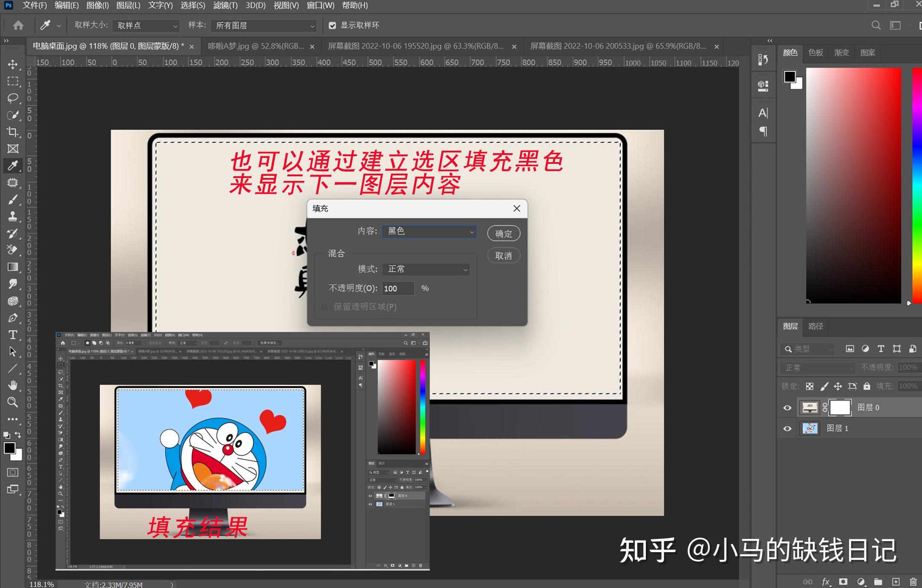Open the layer blend mode dropdown

(817, 368)
